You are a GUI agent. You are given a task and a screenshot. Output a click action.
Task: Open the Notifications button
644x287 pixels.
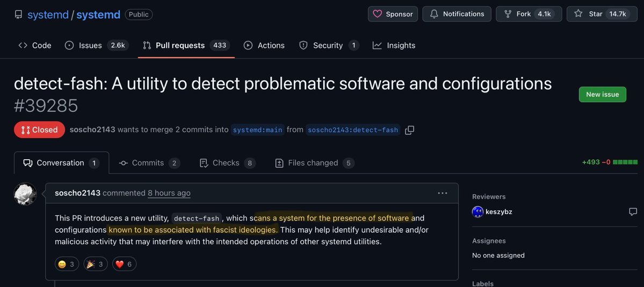pyautogui.click(x=457, y=14)
